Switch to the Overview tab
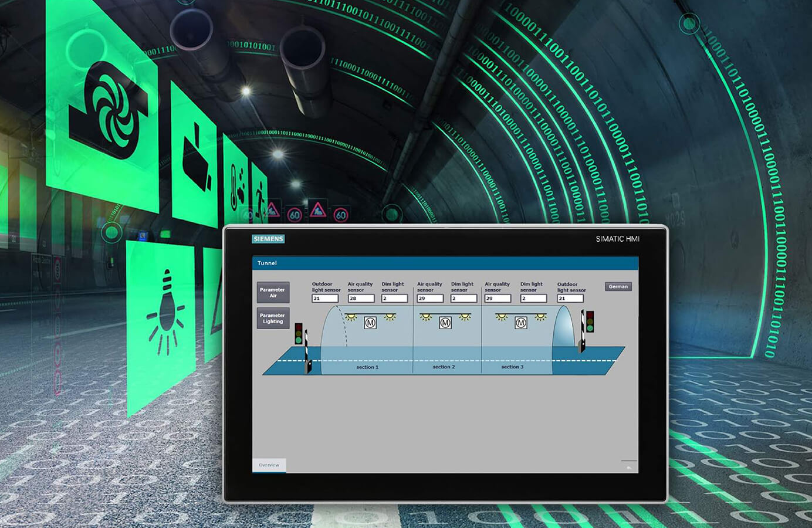Screen dimensions: 812x528 (269, 465)
